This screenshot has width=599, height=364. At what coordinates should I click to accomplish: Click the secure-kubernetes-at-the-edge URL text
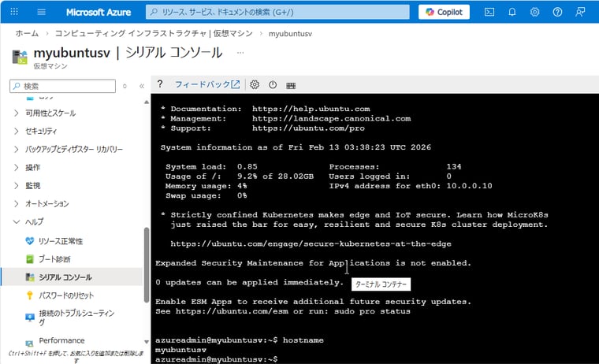pyautogui.click(x=311, y=243)
